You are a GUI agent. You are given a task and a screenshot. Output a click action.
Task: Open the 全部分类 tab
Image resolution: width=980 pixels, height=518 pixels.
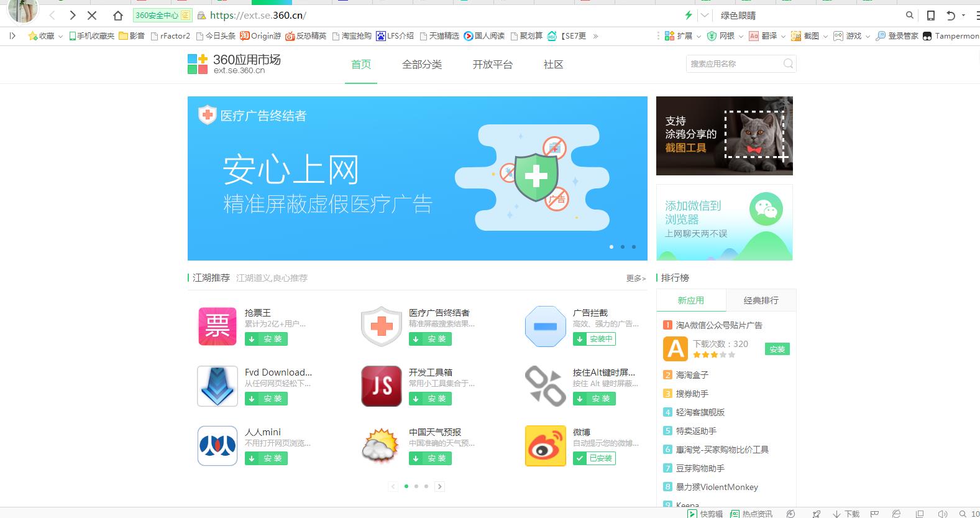[x=422, y=65]
